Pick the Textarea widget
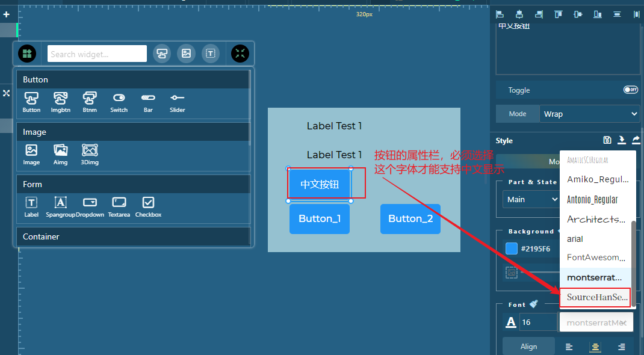This screenshot has width=644, height=355. tap(119, 206)
